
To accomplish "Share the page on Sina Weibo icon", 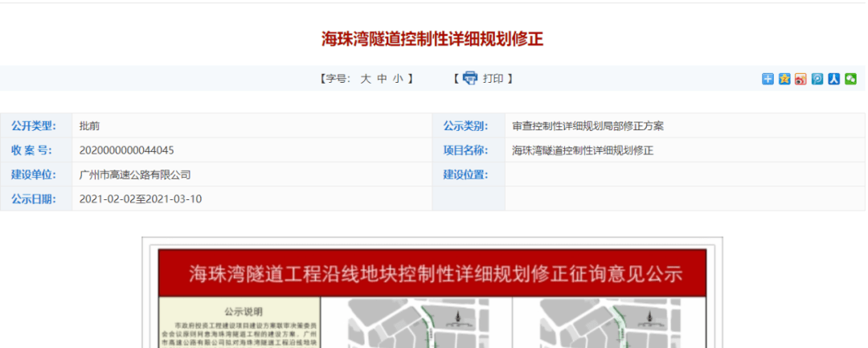I will pyautogui.click(x=800, y=79).
